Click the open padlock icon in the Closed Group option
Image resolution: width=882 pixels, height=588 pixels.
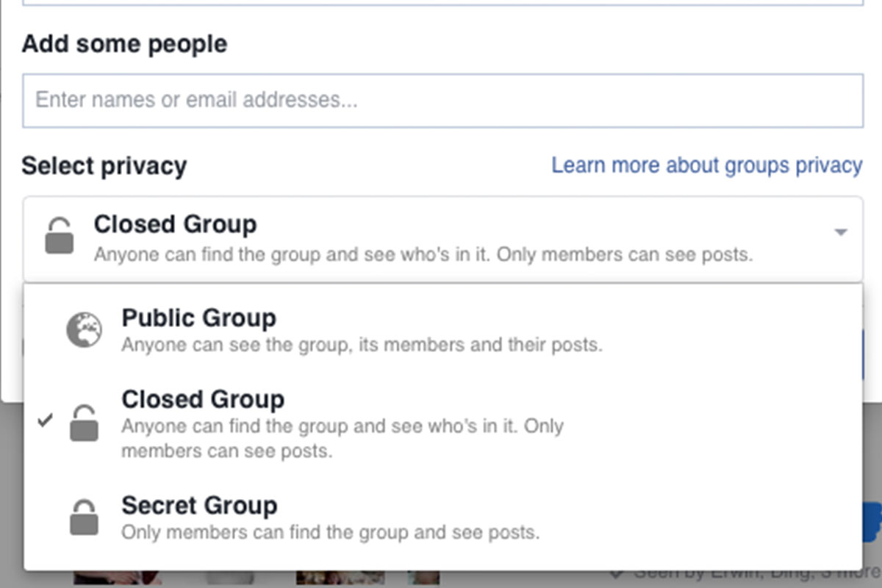pyautogui.click(x=83, y=423)
